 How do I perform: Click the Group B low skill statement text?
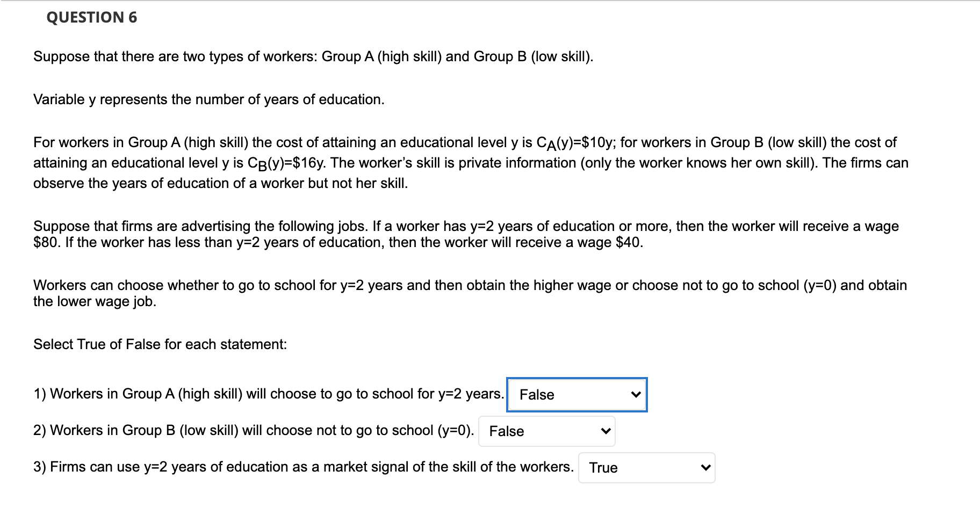254,431
